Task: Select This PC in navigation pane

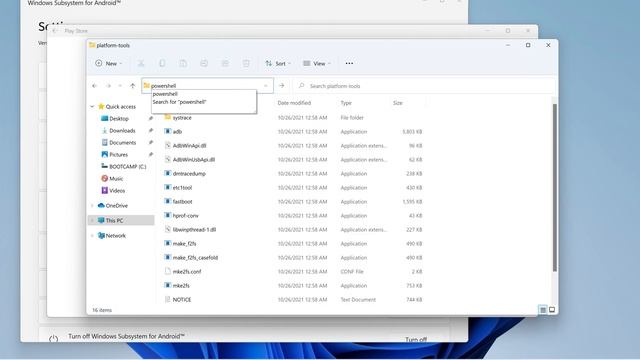Action: click(114, 220)
